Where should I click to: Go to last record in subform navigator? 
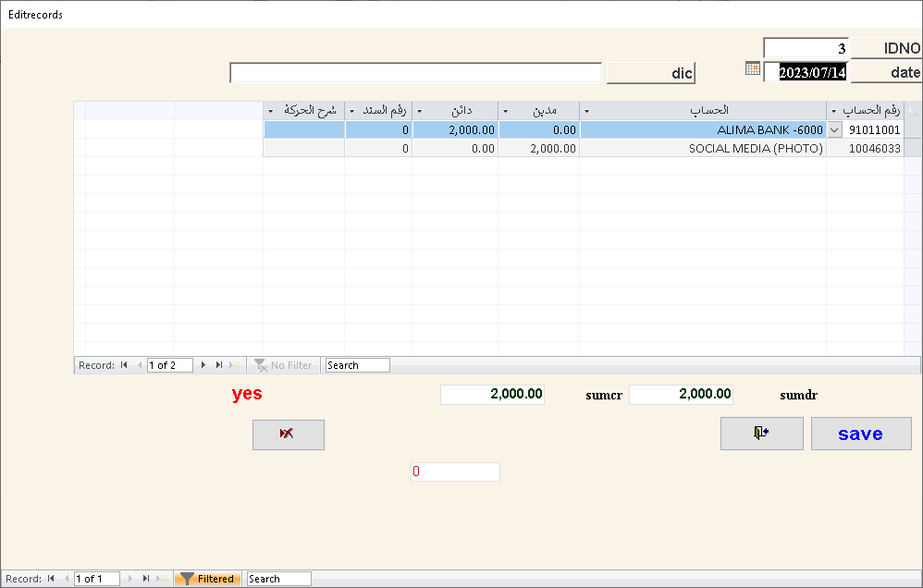[x=219, y=365]
